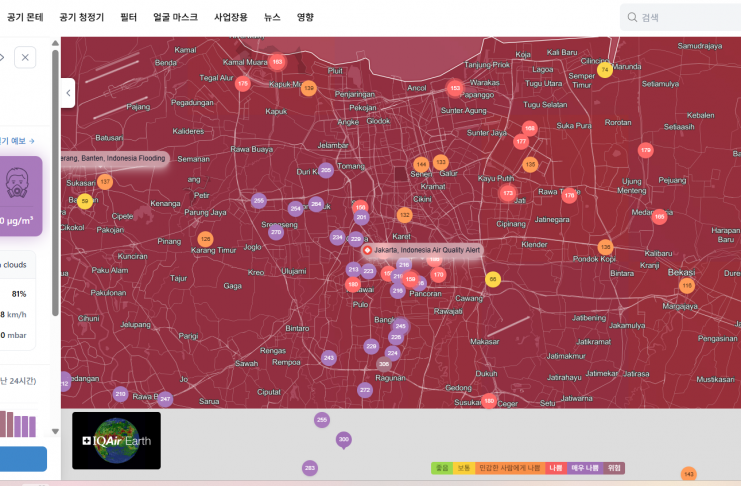Viewport: 741px width, 486px height.
Task: Click the 뉴스 navigation link
Action: 272,17
